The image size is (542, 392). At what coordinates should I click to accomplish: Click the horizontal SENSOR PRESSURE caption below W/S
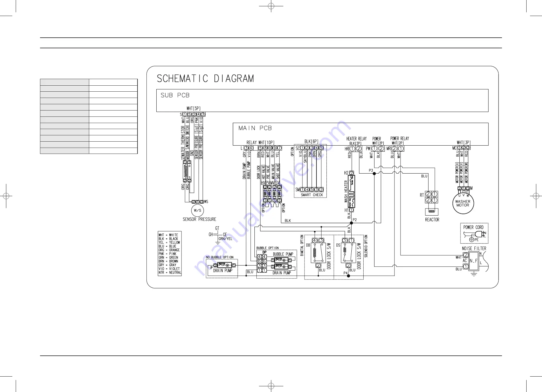[x=200, y=219]
